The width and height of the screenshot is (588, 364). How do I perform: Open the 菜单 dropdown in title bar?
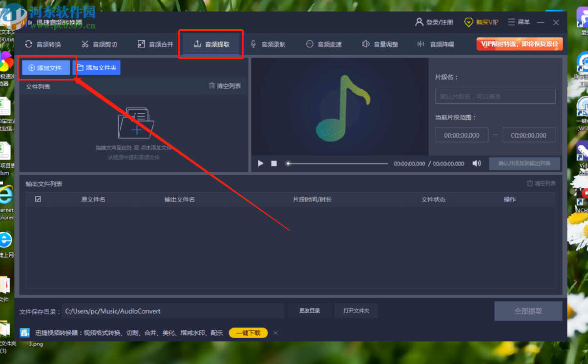[518, 22]
